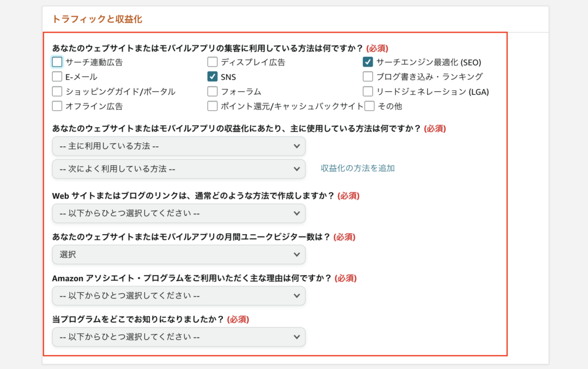Check the オフライン広告 checkbox

57,106
